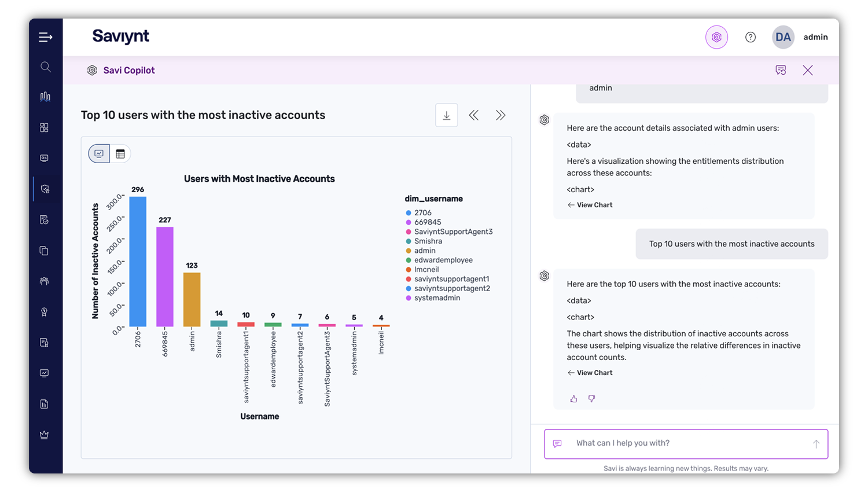Click the Saviynt logo
The image size is (868, 492).
[x=120, y=36]
